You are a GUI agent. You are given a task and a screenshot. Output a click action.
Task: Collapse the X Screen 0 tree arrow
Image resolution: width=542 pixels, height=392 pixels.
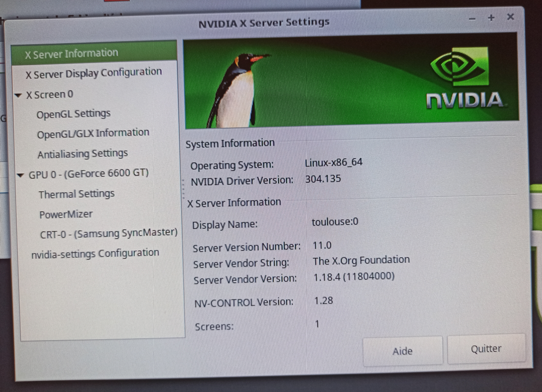18,95
